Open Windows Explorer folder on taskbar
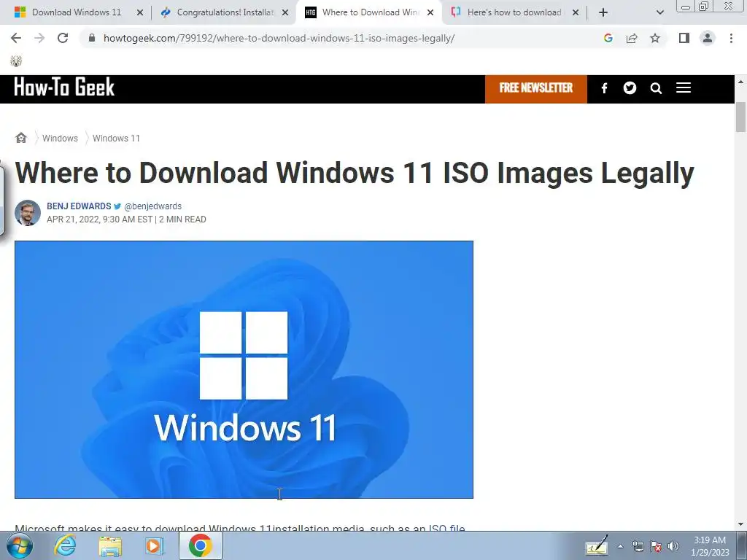 (x=110, y=546)
